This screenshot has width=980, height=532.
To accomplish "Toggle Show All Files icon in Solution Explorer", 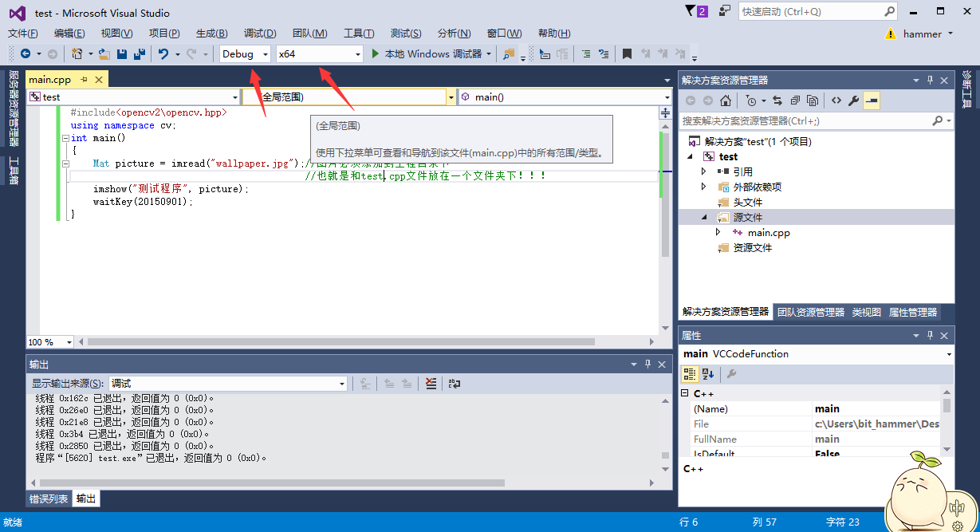I will click(813, 100).
